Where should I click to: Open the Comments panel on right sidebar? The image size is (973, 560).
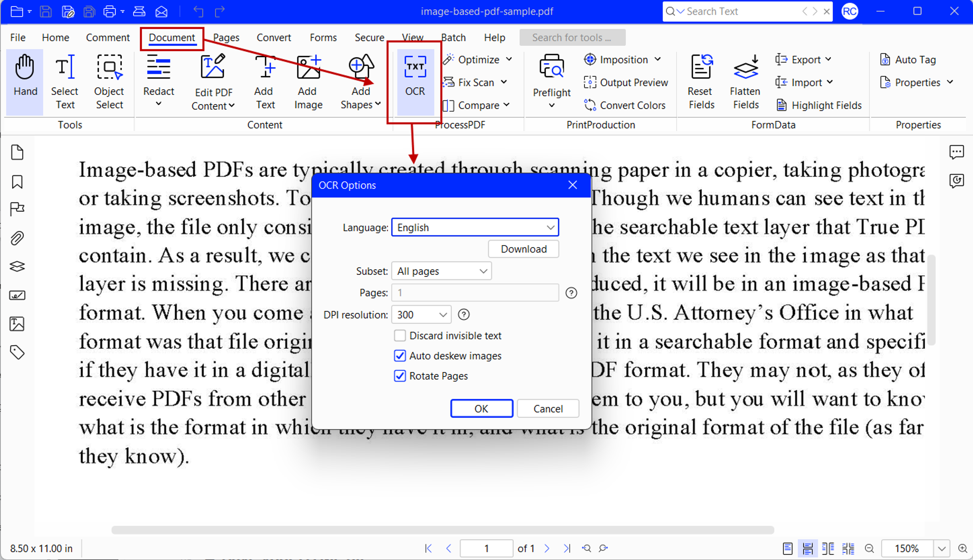957,152
